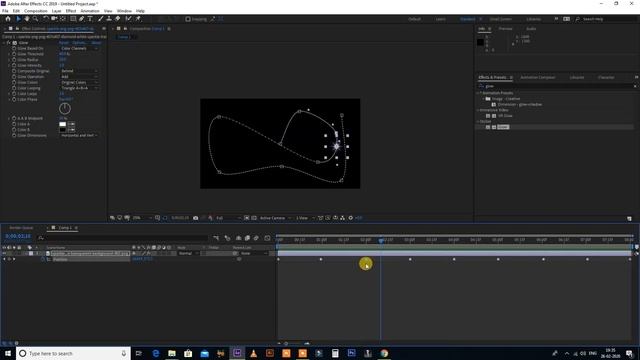Open the Effect menu
The height and width of the screenshot is (360, 640).
pos(71,11)
